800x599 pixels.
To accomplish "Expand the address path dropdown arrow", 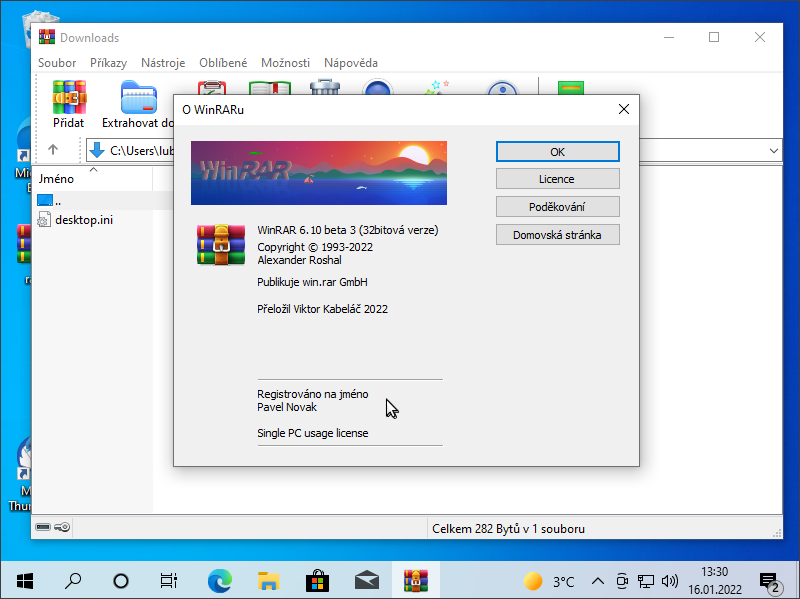I will pyautogui.click(x=773, y=151).
